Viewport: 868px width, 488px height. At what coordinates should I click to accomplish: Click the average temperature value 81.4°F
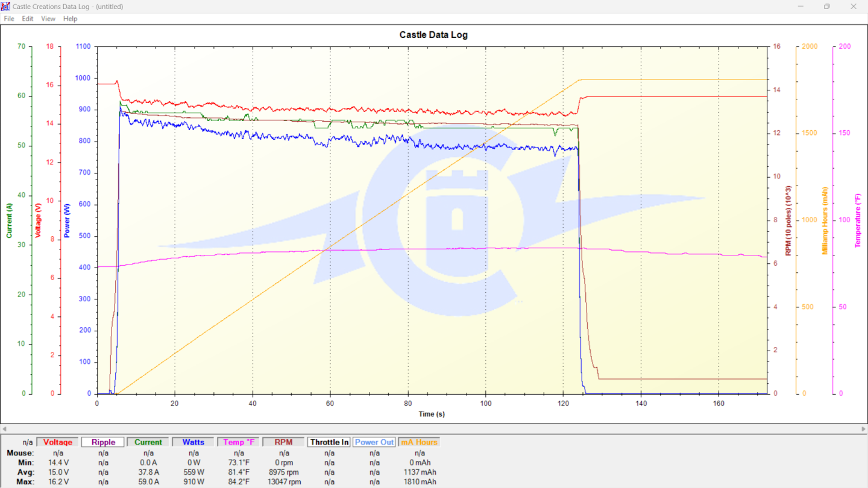(x=239, y=472)
